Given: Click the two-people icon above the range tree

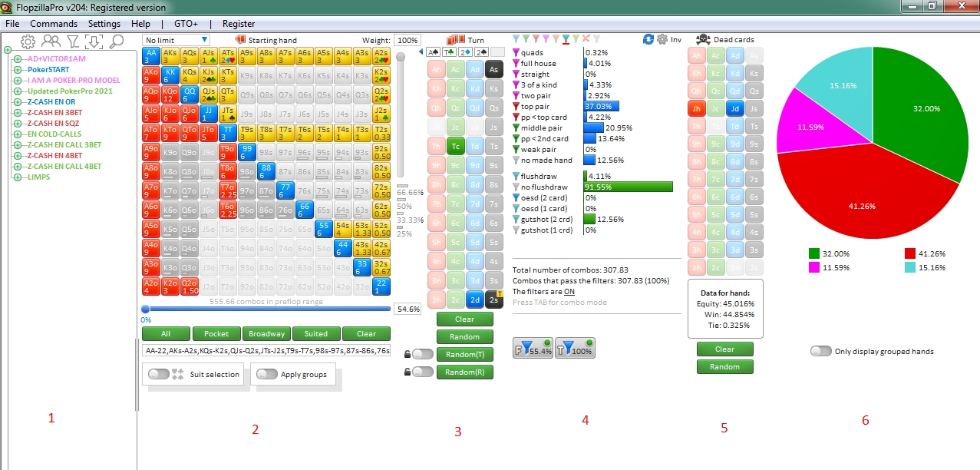Looking at the screenshot, I should (51, 41).
